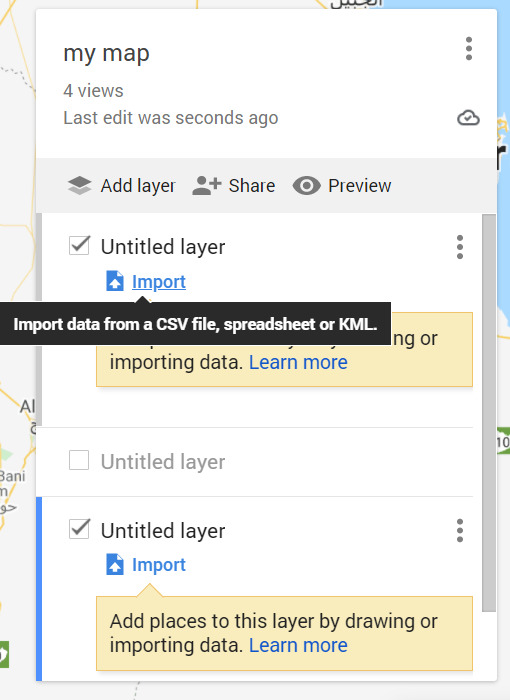Image resolution: width=510 pixels, height=700 pixels.
Task: Click the third layer's import file icon
Action: coord(115,564)
